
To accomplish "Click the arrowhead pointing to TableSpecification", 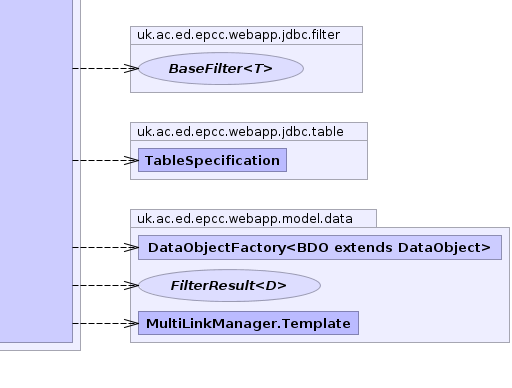I will [131, 160].
